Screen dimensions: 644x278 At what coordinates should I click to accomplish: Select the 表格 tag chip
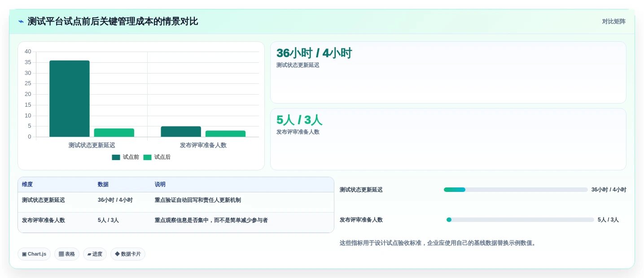(67, 254)
